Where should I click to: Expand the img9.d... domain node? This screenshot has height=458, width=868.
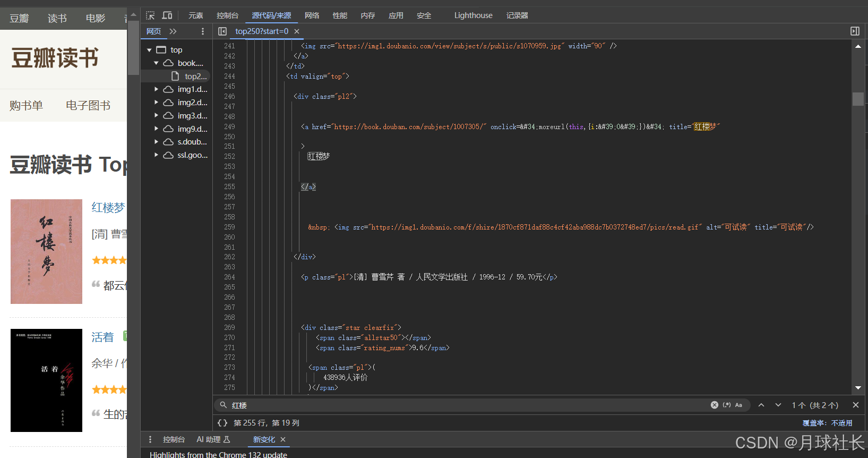pyautogui.click(x=156, y=129)
